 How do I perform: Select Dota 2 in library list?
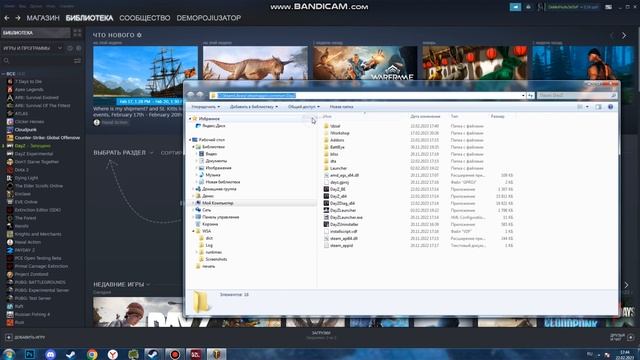pos(22,170)
